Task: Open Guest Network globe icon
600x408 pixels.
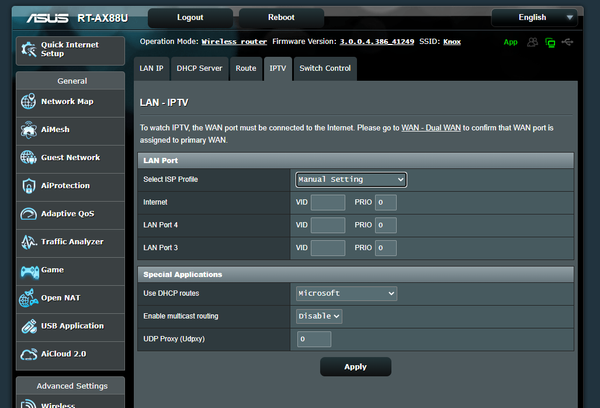Action: (x=28, y=158)
